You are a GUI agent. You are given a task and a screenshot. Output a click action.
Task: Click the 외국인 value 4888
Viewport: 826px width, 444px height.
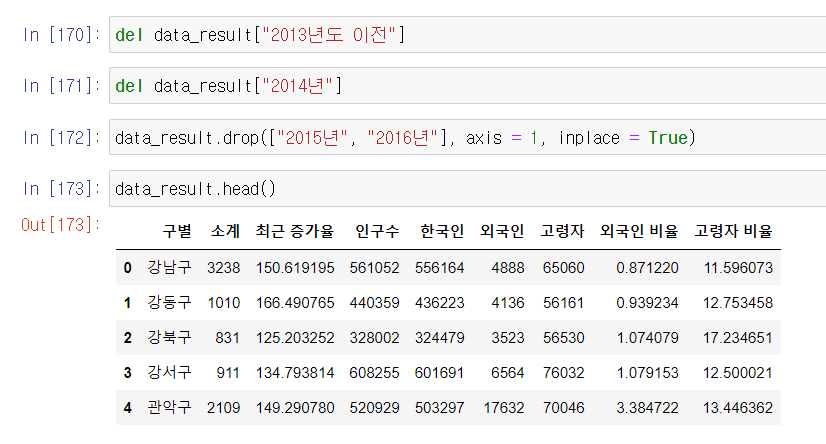508,268
